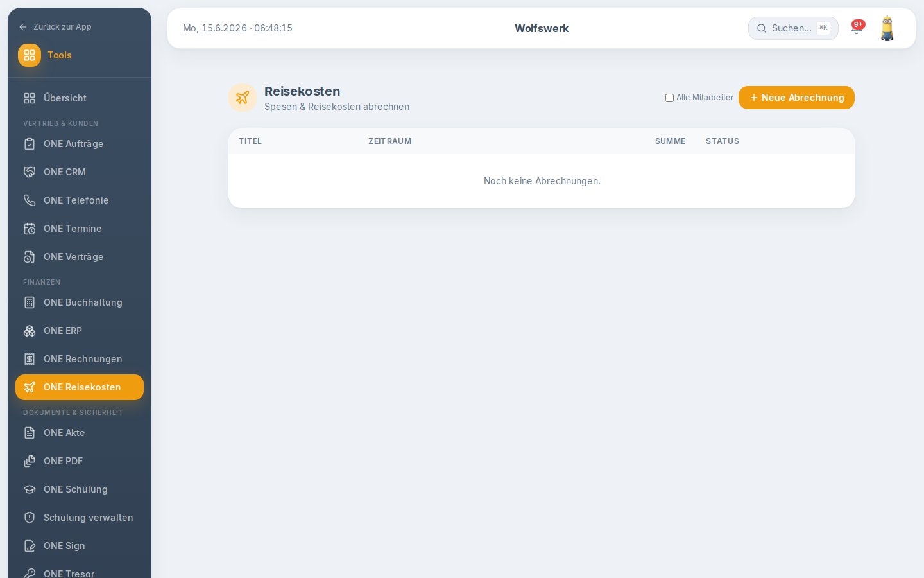
Task: Click the VERTRIEB & KUNDEN section label
Action: click(61, 123)
